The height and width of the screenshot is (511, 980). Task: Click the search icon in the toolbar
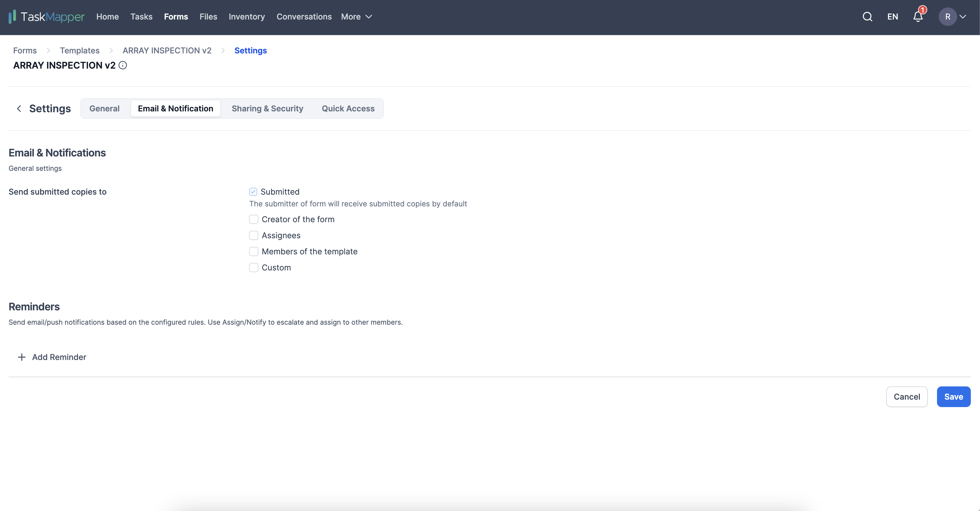[x=867, y=16]
